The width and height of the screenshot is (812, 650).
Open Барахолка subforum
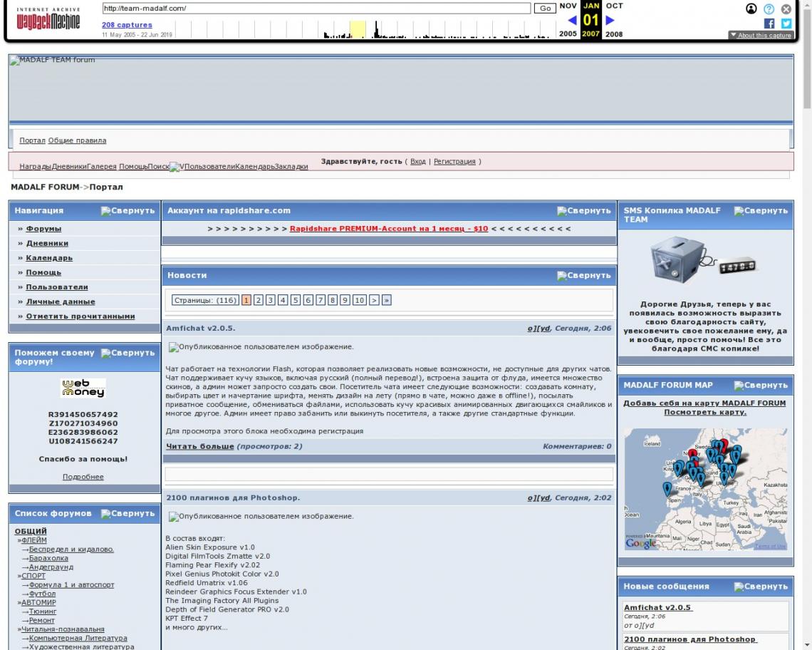(x=48, y=558)
